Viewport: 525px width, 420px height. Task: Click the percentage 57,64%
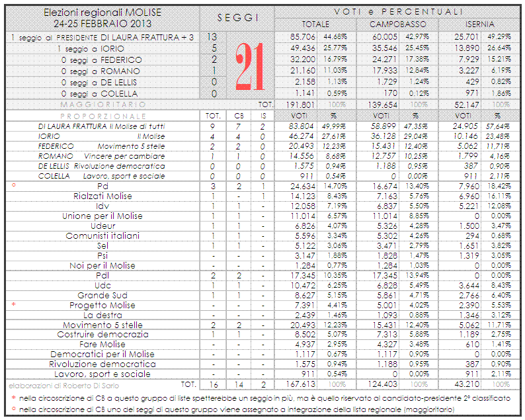(x=497, y=126)
